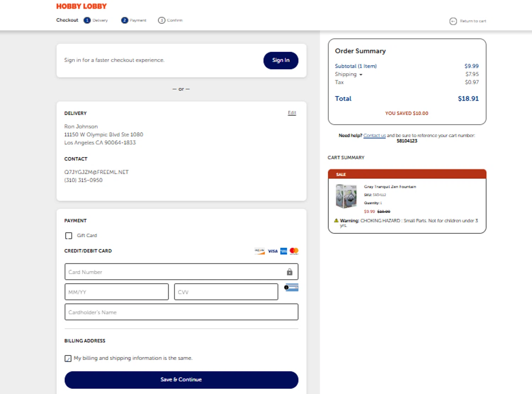Open Subtotal (1 Item) link
Screen dimensions: 532x394
pyautogui.click(x=356, y=66)
